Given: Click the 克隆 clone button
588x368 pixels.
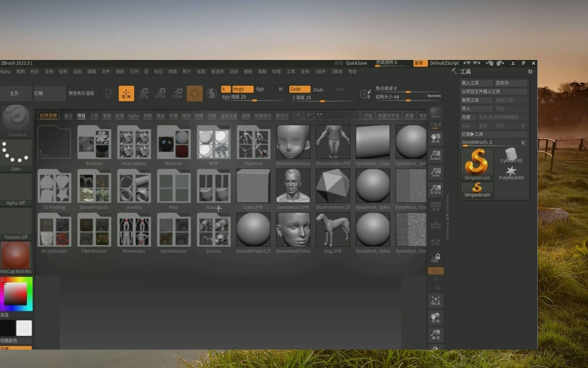Looking at the screenshot, I should 468,117.
